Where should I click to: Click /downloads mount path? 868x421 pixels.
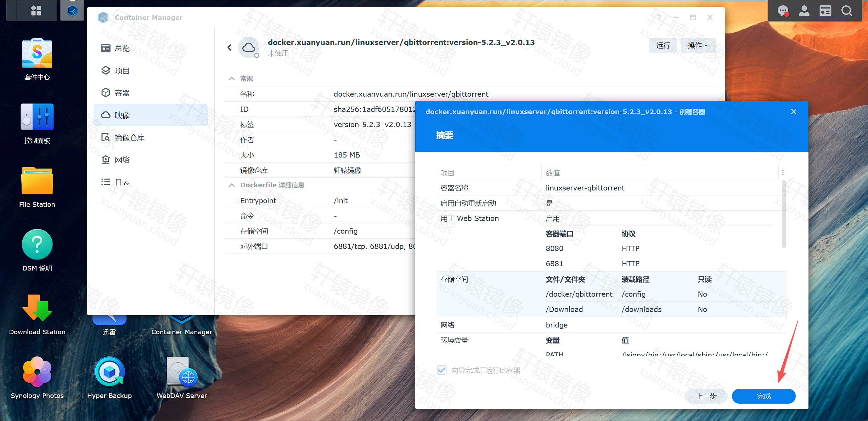642,309
